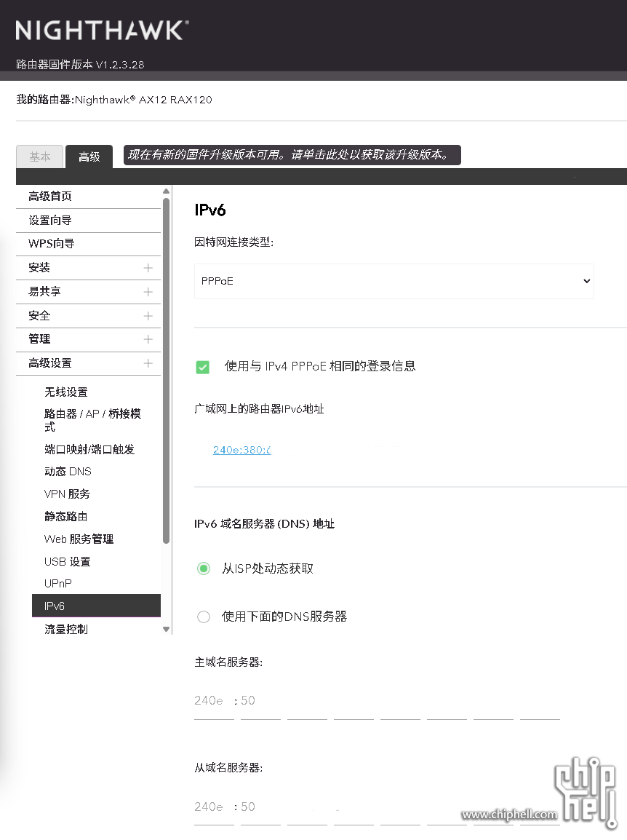The image size is (627, 840).
Task: Select the highlighted IPv6 submenu item
Action: [97, 606]
